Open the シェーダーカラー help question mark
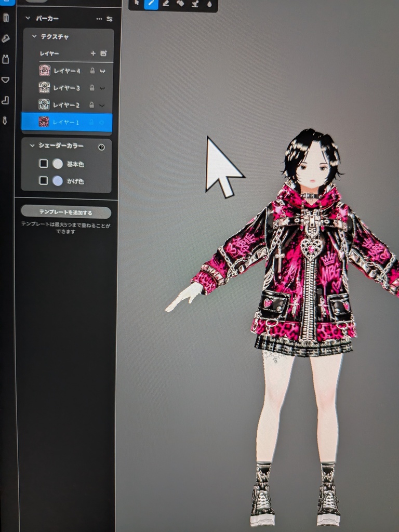The width and height of the screenshot is (399, 532). (101, 147)
